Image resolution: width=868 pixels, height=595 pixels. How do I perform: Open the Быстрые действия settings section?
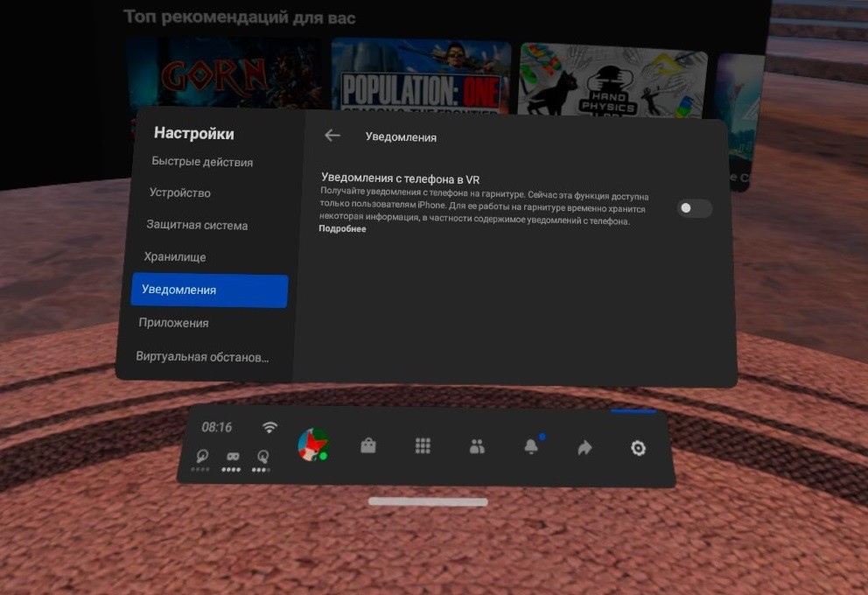[202, 162]
